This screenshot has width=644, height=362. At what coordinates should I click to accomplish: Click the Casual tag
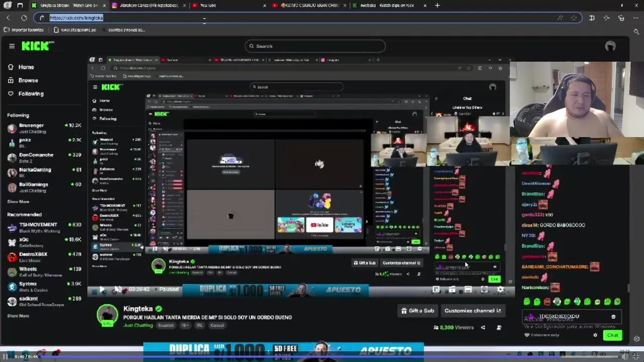217,325
